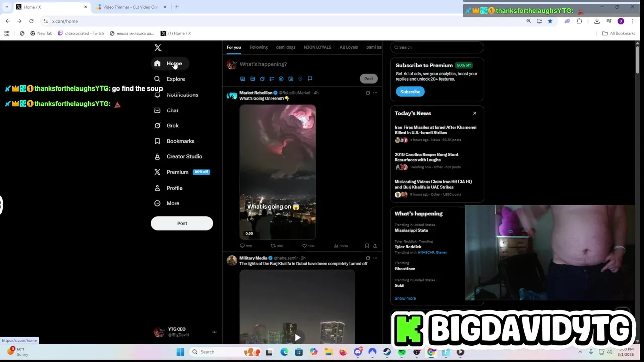Screen dimensions: 644x362
Task: Open Steam from the taskbar
Action: coord(387,352)
